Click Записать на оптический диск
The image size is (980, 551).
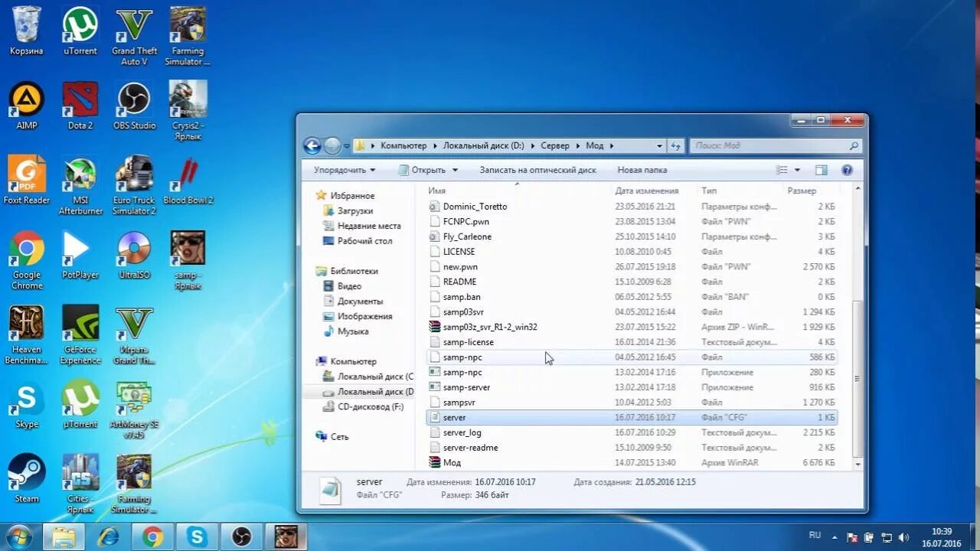click(537, 170)
